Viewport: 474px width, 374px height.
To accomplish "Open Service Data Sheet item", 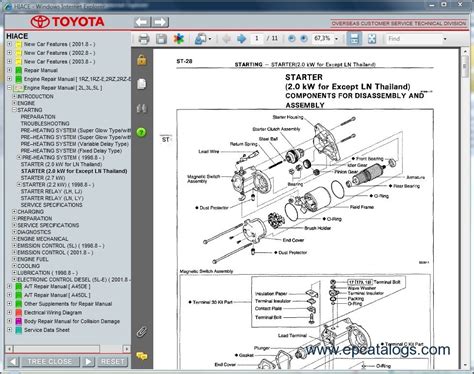I will pyautogui.click(x=47, y=330).
